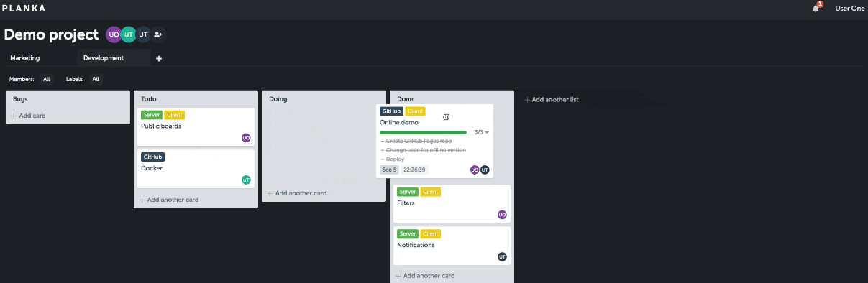The width and height of the screenshot is (868, 283).
Task: Click the Client label on Online demo card
Action: [x=416, y=111]
